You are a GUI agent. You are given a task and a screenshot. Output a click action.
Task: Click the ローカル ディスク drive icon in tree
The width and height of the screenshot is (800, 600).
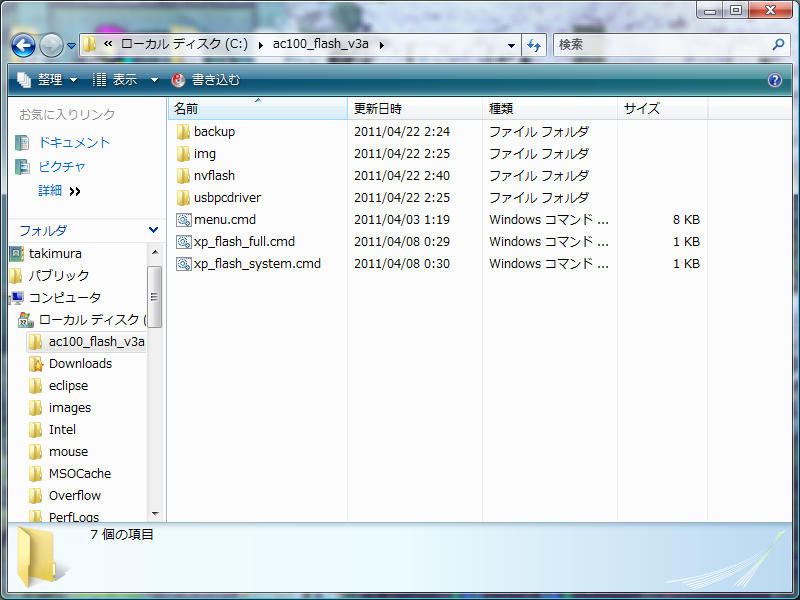click(26, 320)
